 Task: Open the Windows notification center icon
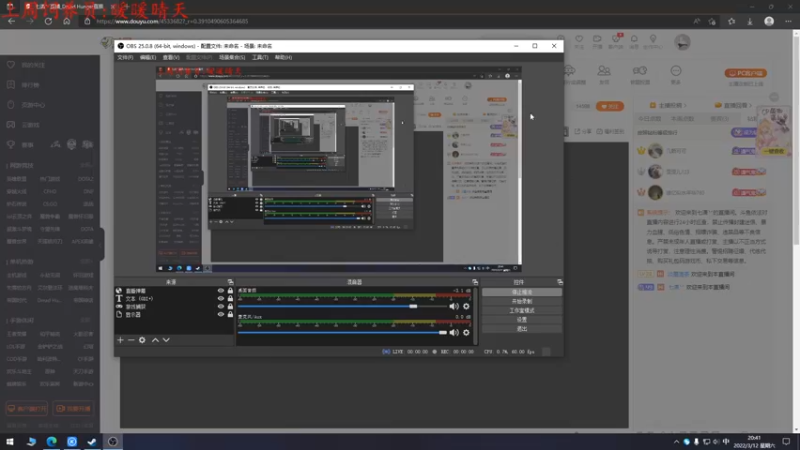[x=786, y=441]
